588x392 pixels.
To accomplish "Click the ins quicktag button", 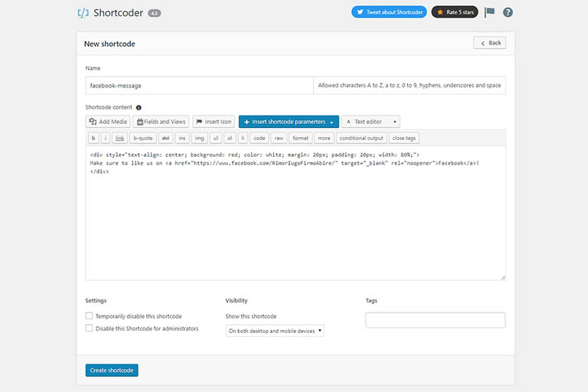I will (x=182, y=138).
